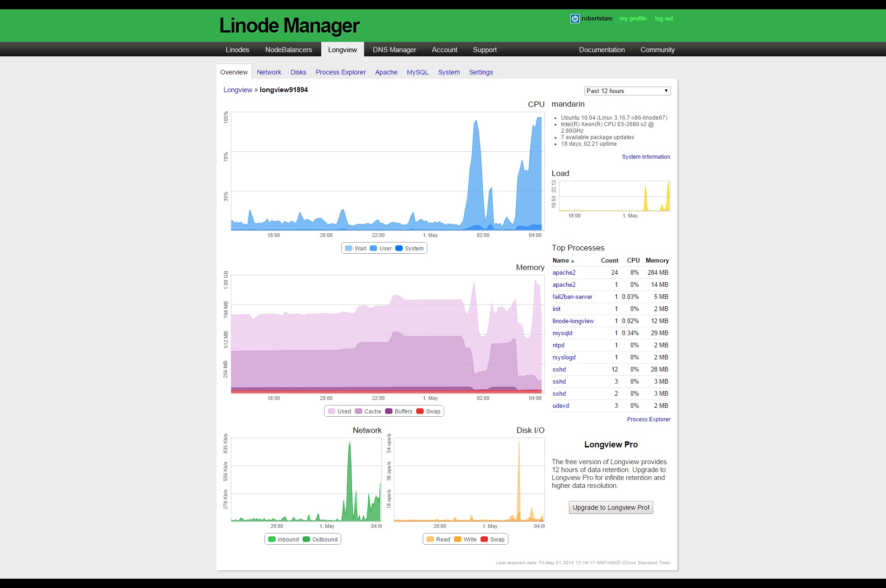Image resolution: width=886 pixels, height=588 pixels.
Task: Open the Linodes menu
Action: click(237, 50)
